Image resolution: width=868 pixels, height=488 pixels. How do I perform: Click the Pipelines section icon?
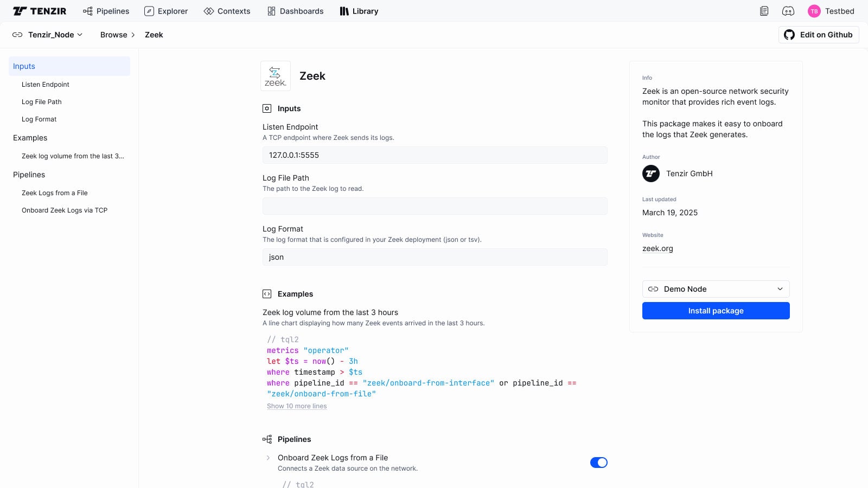point(267,439)
